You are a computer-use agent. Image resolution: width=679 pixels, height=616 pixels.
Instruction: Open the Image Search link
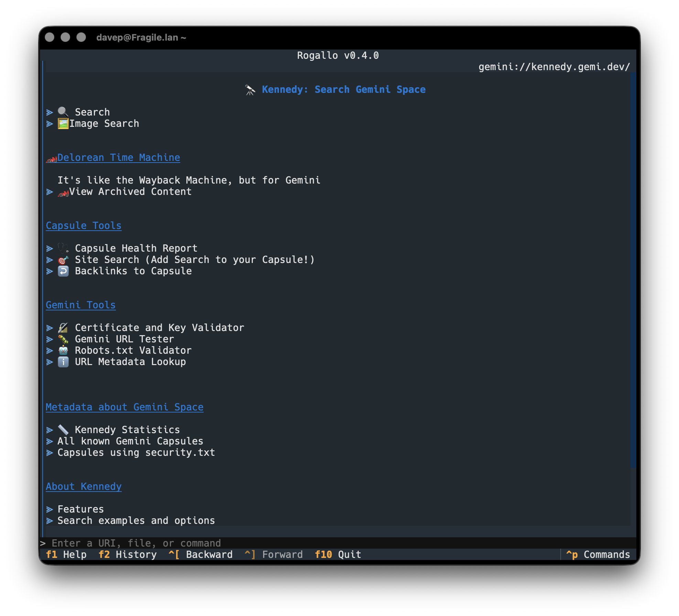click(x=104, y=123)
